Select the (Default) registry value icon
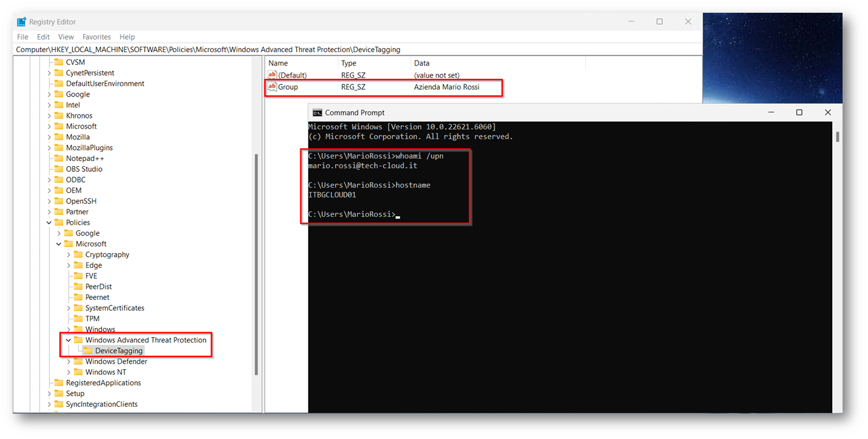Viewport: 868px width, 439px height. tap(272, 75)
